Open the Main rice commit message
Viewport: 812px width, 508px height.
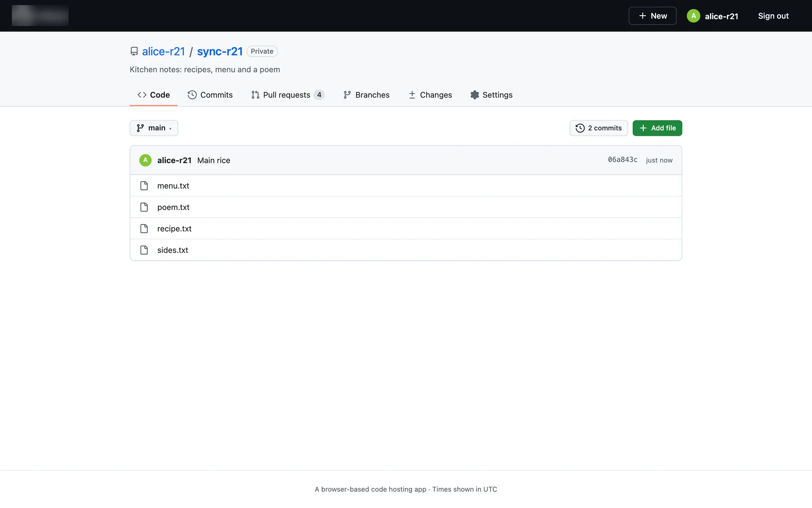pyautogui.click(x=214, y=160)
